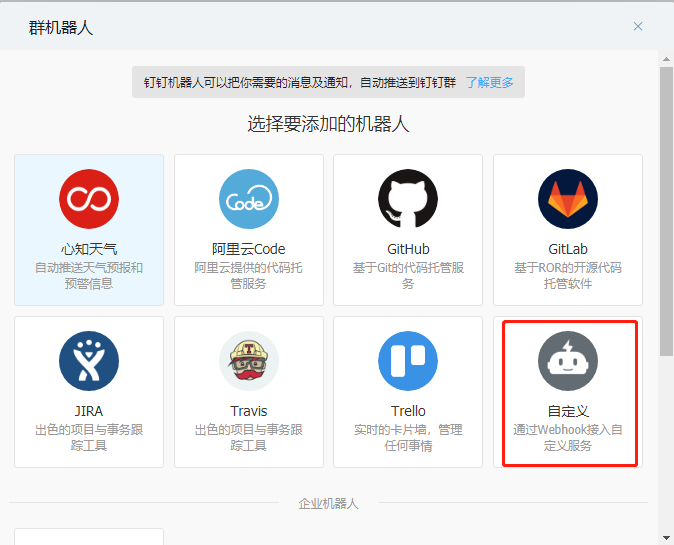The height and width of the screenshot is (545, 674).
Task: Pick the GitHub octocat icon
Action: pos(408,199)
